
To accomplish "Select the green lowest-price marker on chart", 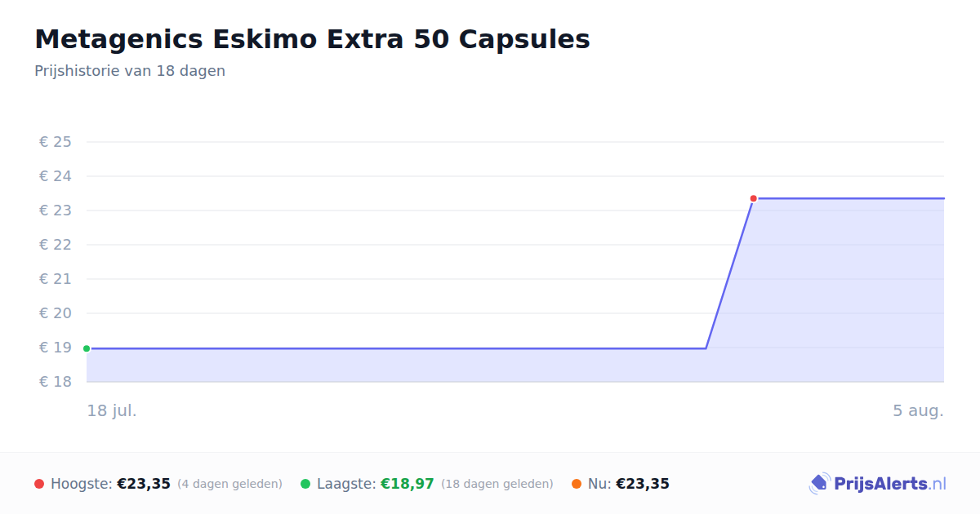I will click(x=87, y=348).
